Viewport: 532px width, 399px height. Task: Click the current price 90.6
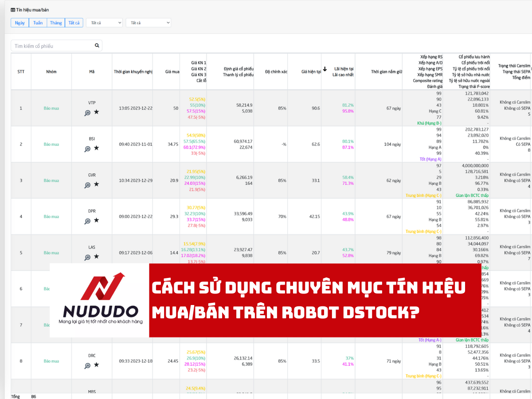pyautogui.click(x=316, y=108)
